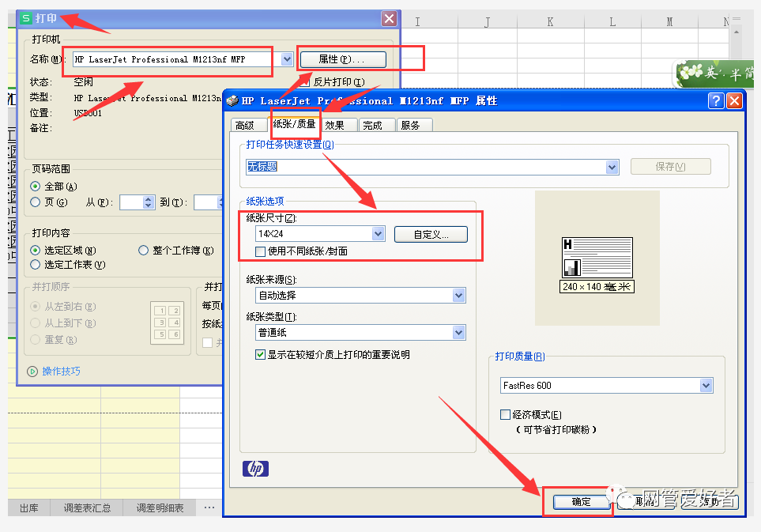Open 调差表汇总 sheet tab
Screen dimensions: 761x532
[88, 508]
